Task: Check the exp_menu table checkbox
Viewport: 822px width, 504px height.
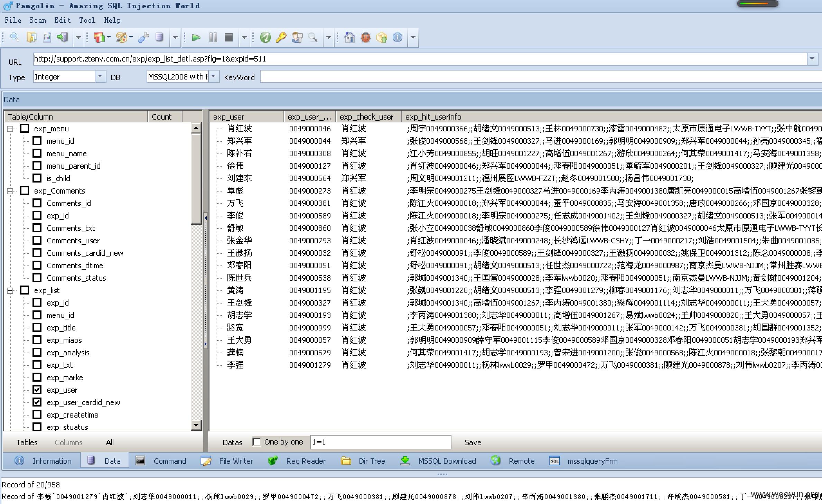Action: coord(25,129)
